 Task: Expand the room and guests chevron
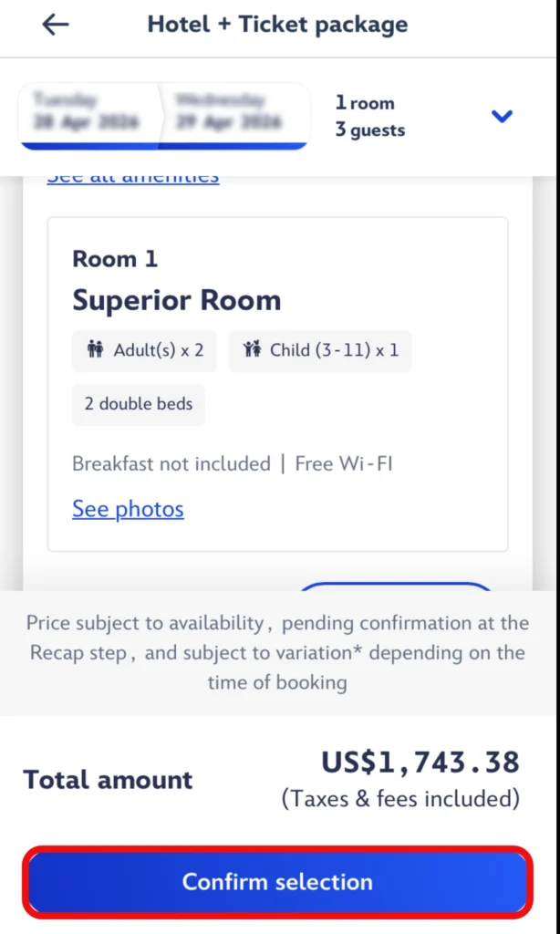[502, 116]
